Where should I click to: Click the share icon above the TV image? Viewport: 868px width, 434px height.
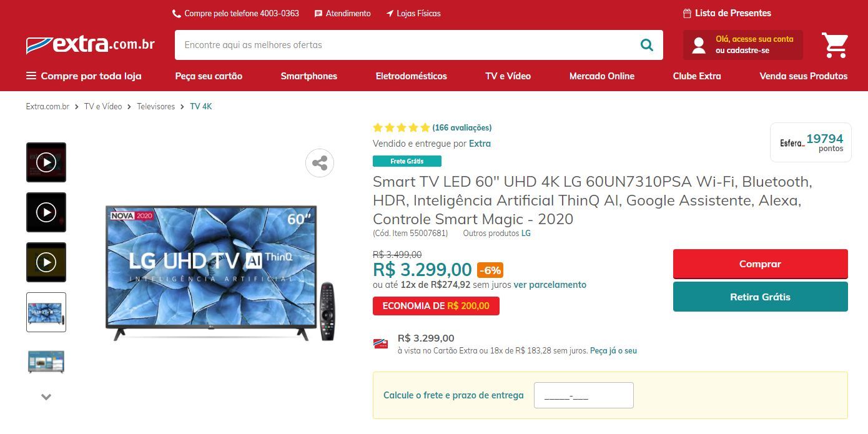click(320, 164)
